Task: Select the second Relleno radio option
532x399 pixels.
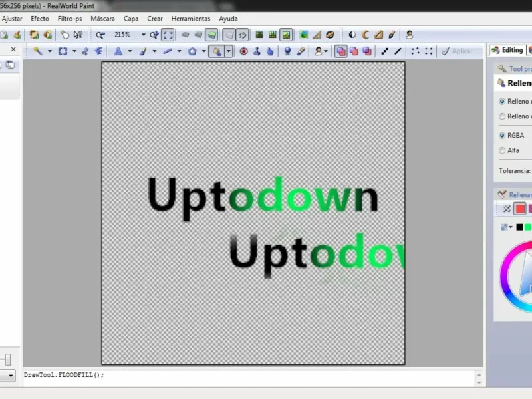Action: [x=502, y=116]
